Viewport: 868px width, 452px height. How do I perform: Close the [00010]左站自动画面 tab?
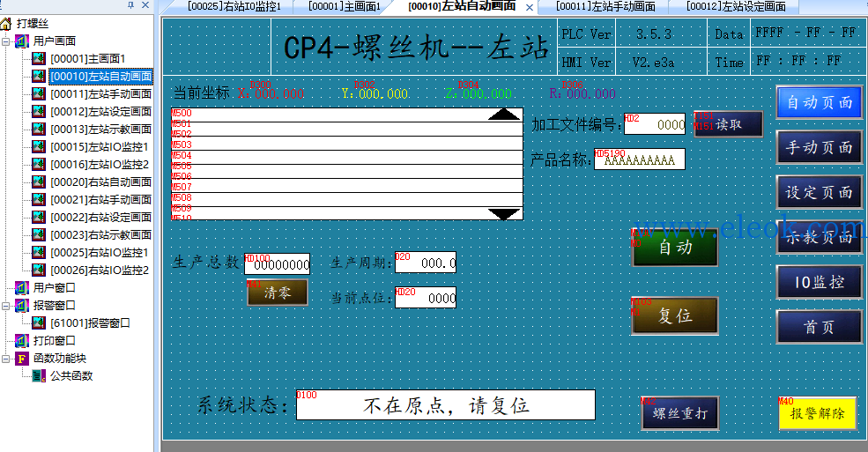coord(530,7)
